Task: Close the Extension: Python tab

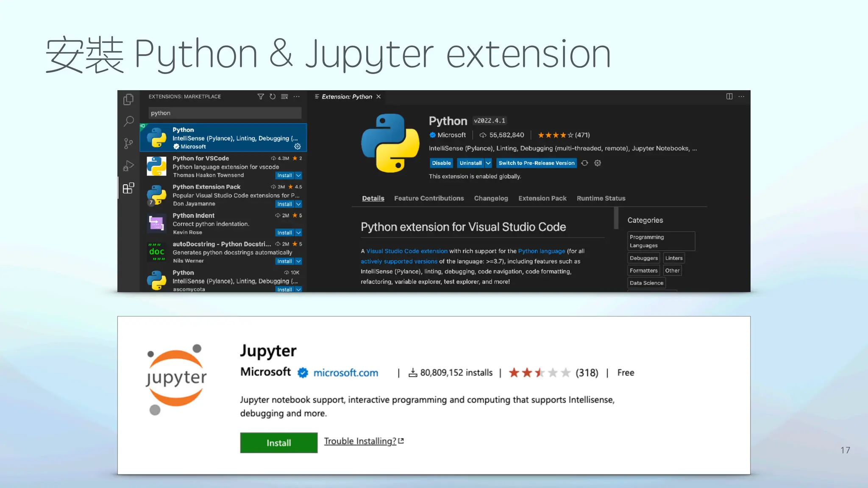Action: pos(378,97)
